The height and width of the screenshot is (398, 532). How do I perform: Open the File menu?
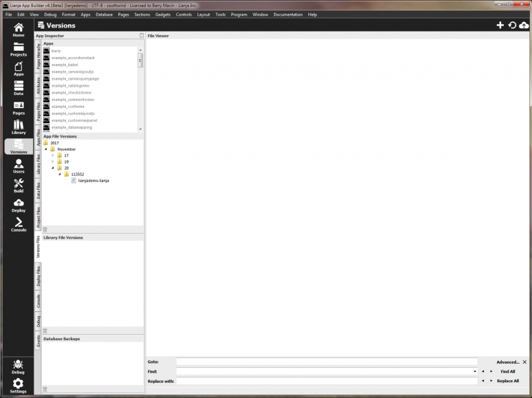pos(8,14)
